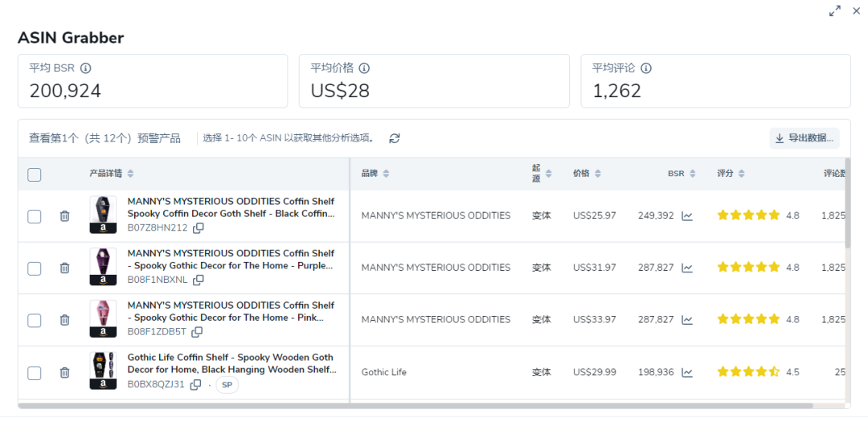Expand the panel to full screen
Viewport: 868px width, 430px height.
[835, 11]
